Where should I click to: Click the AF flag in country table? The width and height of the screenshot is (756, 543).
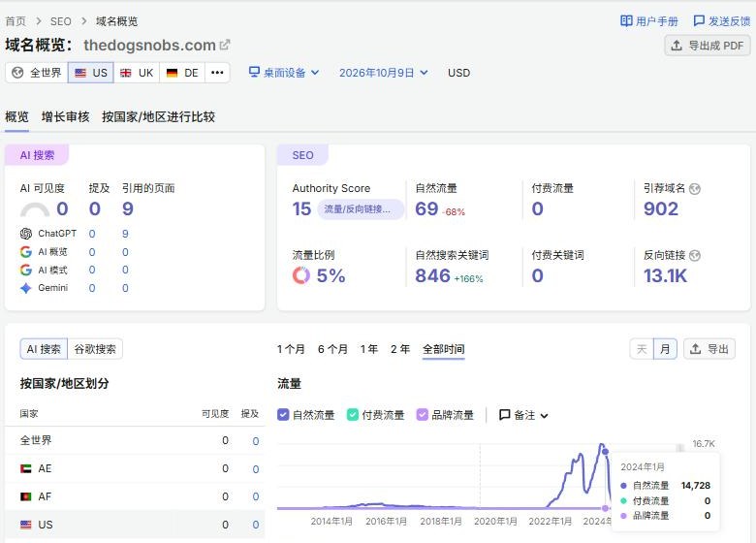(26, 496)
